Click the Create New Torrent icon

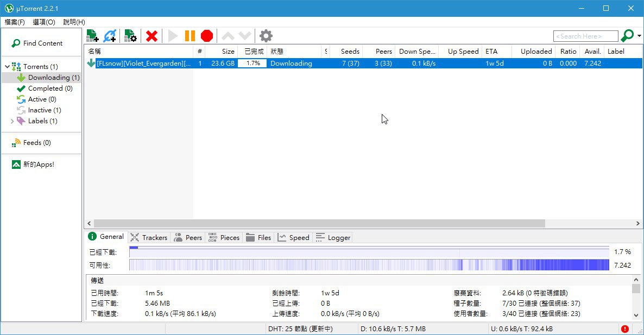click(130, 36)
